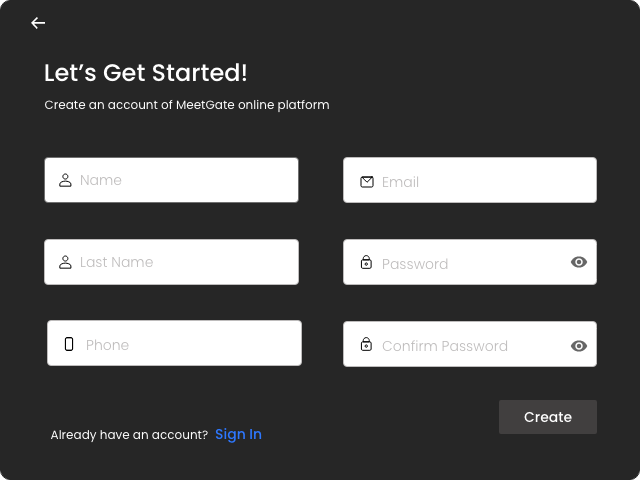Click the person icon in the Name field
Screen dimensions: 640x480
click(x=65, y=180)
